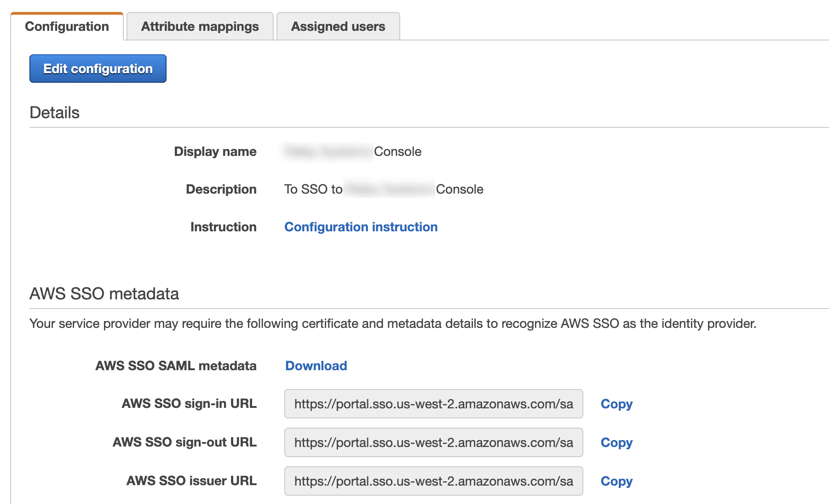Copy the AWS SSO sign-out URL

point(616,442)
